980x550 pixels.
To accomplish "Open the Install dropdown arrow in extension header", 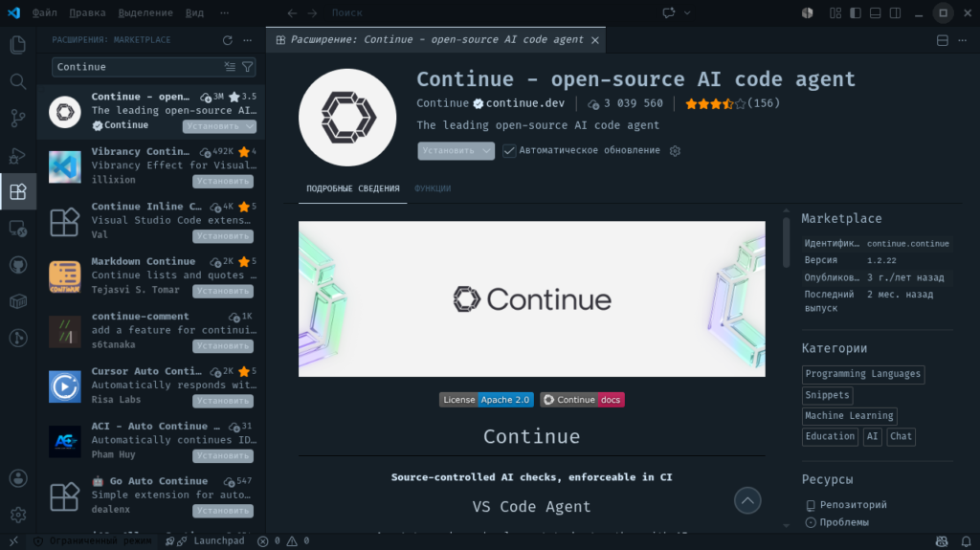I will point(486,150).
